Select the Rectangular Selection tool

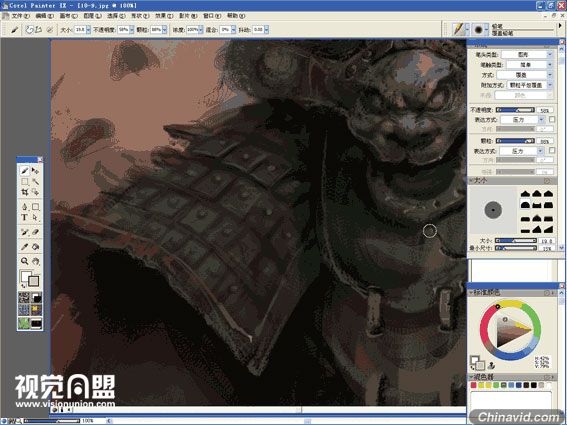pyautogui.click(x=24, y=181)
